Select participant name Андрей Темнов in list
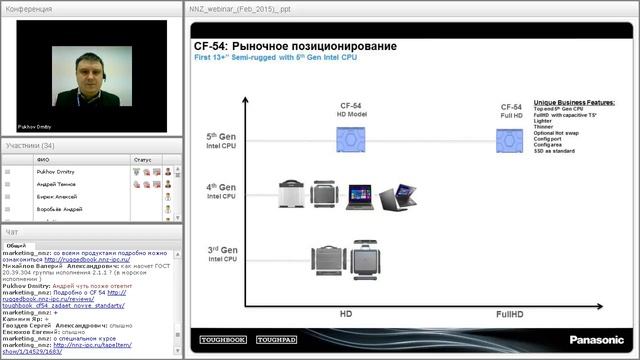Screen dimensions: 640x360 click(56, 184)
